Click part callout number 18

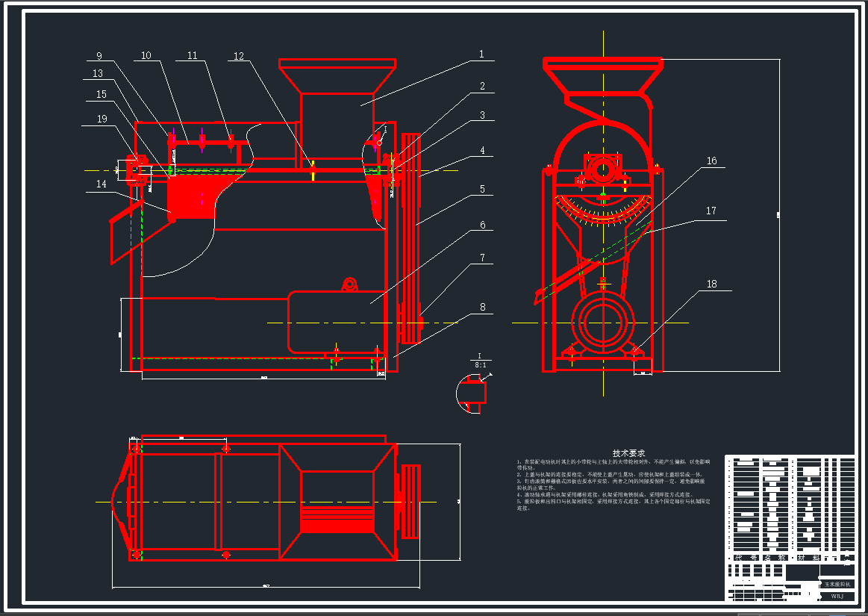coord(711,284)
